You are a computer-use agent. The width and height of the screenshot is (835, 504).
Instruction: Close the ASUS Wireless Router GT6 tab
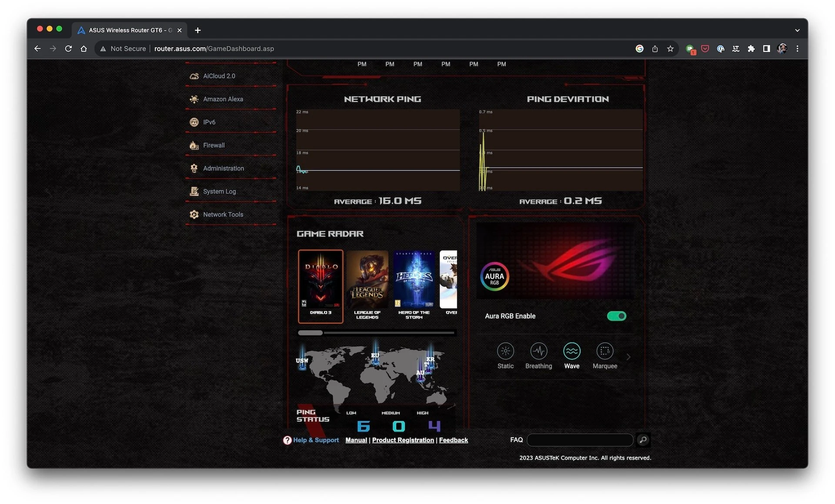coord(179,30)
